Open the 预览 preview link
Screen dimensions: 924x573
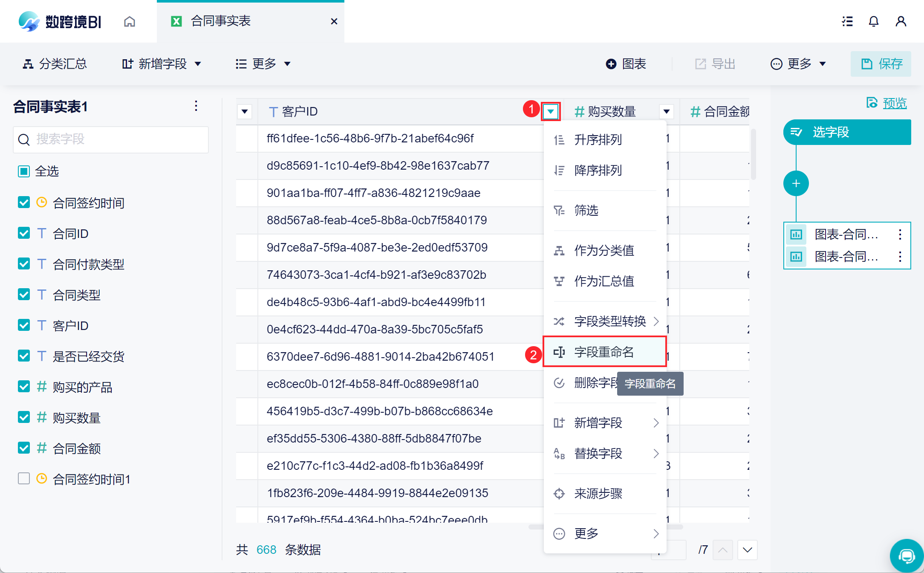(x=894, y=103)
